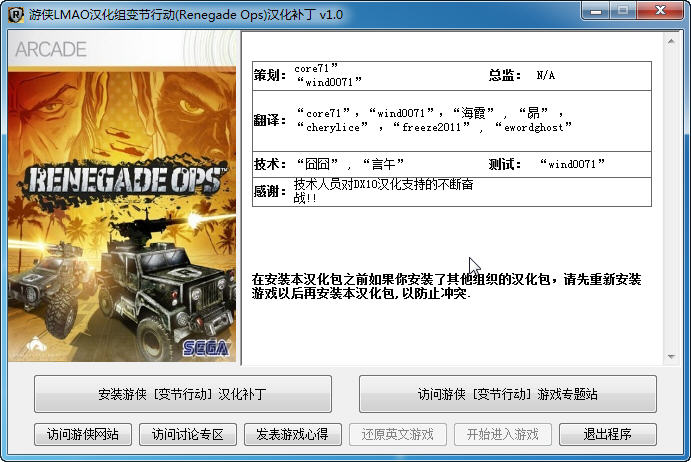Click translator name "freeze2011"
The width and height of the screenshot is (691, 462).
coord(431,127)
